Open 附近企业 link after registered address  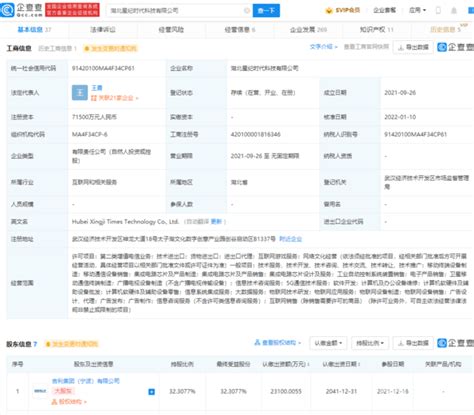click(290, 239)
